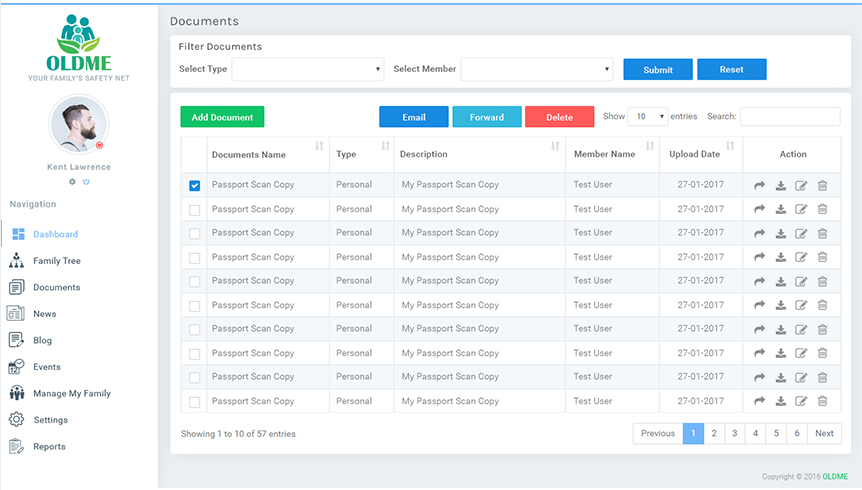Click the Previous pagination button

tap(658, 433)
